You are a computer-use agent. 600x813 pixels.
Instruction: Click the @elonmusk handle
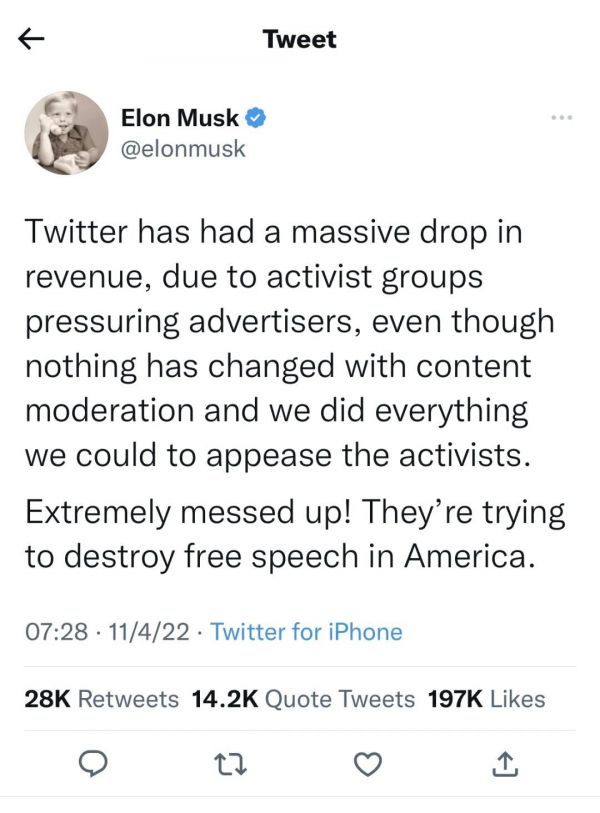(183, 149)
